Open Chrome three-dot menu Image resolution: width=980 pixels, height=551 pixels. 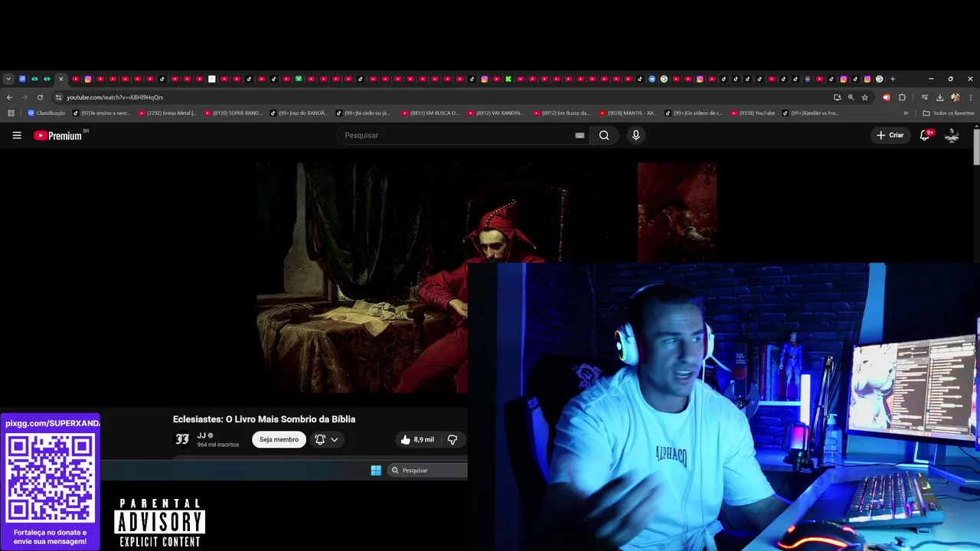point(971,97)
